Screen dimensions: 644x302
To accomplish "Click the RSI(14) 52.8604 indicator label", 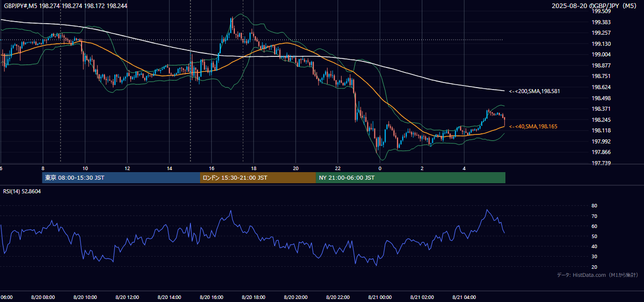I will pyautogui.click(x=22, y=191).
